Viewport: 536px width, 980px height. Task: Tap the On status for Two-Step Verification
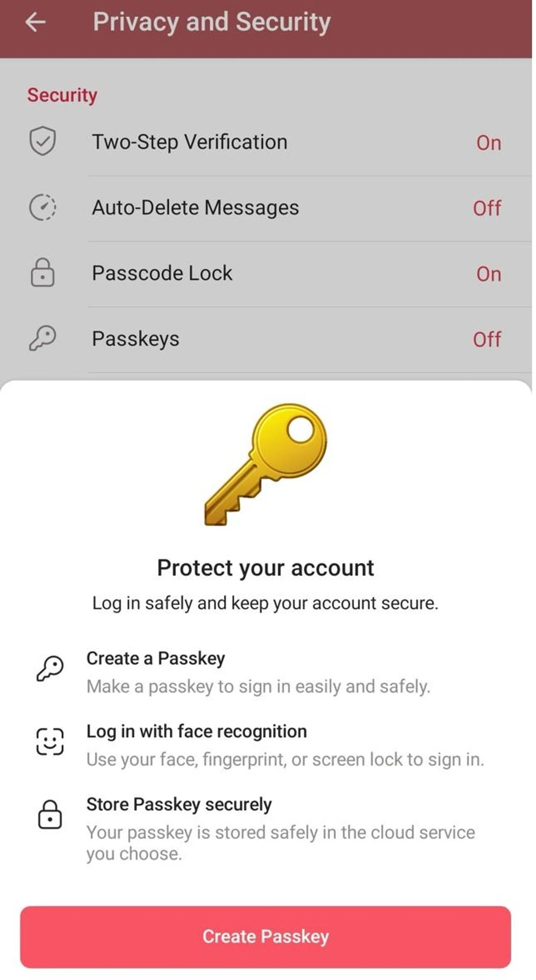[x=488, y=143]
